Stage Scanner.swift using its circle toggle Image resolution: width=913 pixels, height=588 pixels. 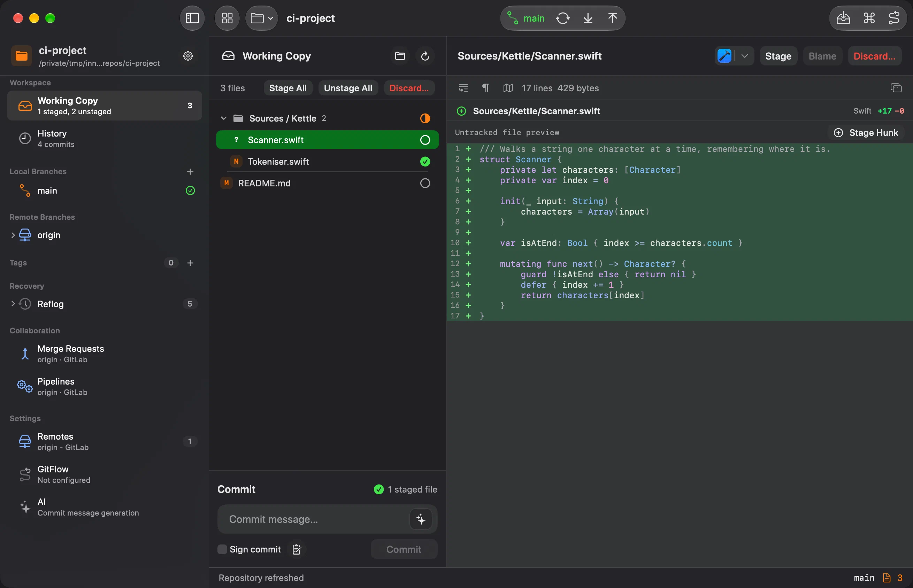pos(425,140)
